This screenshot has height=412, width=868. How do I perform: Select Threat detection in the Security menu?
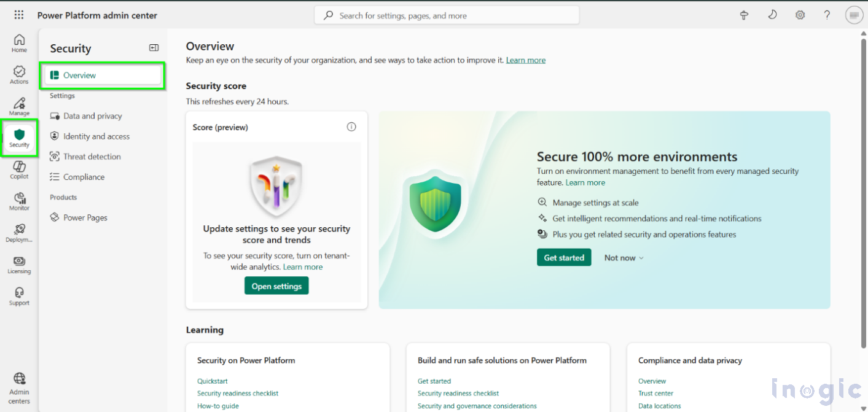(x=92, y=156)
